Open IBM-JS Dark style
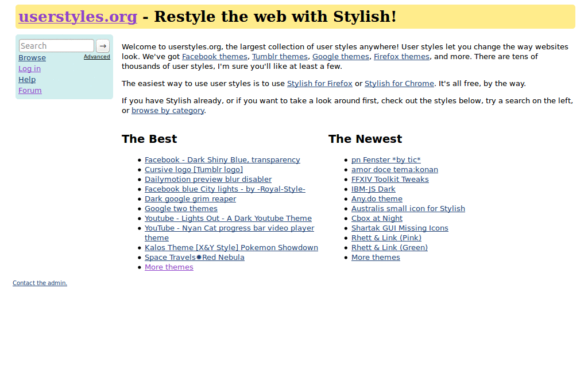The width and height of the screenshot is (588, 370). [x=373, y=189]
